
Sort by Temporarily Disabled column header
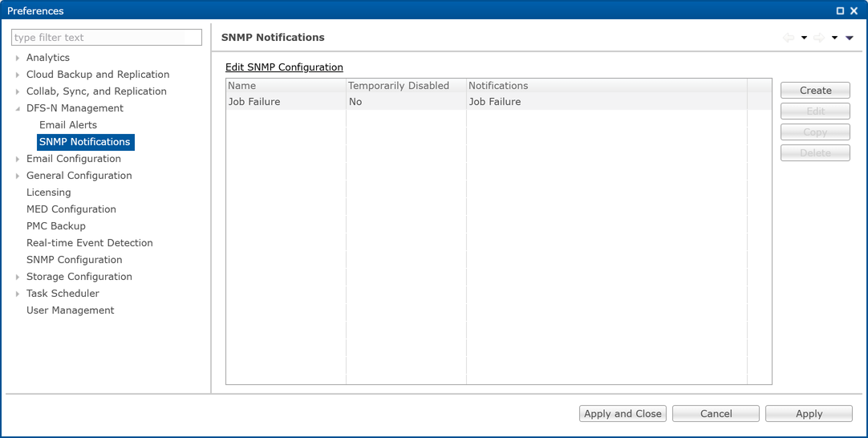(x=406, y=86)
